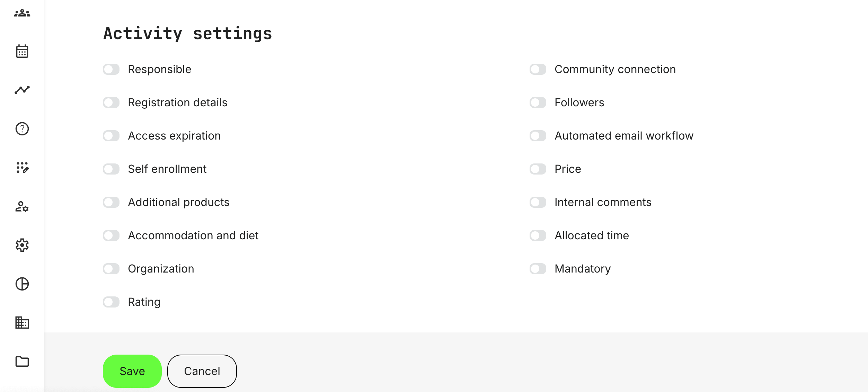Click the green Save button
Viewport: 868px width, 392px height.
click(132, 371)
